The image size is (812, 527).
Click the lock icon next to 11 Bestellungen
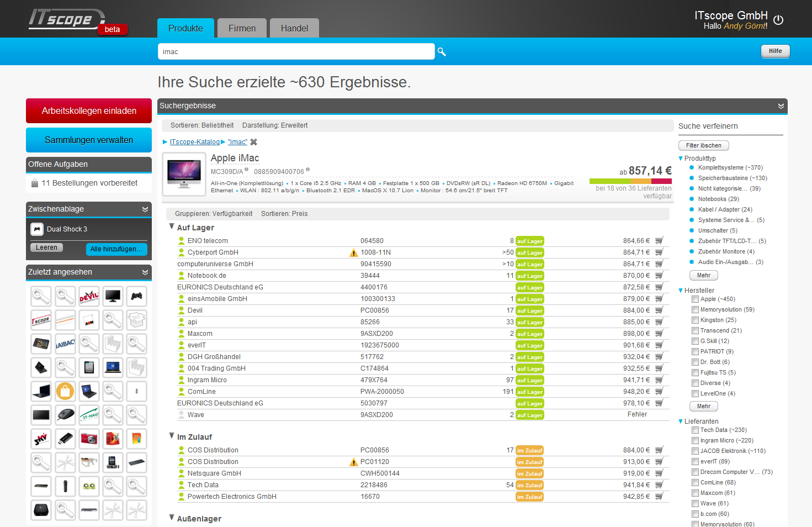(35, 183)
